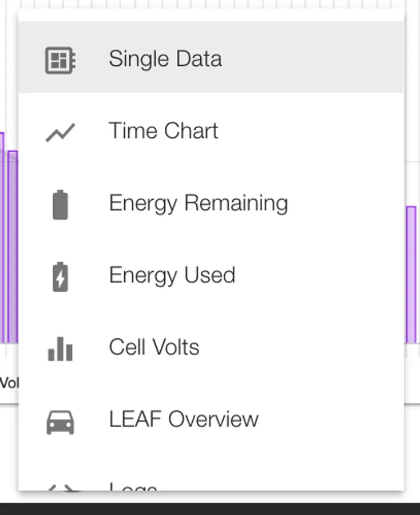This screenshot has height=515, width=420.
Task: Click the Energy Used charging battery icon
Action: click(60, 276)
